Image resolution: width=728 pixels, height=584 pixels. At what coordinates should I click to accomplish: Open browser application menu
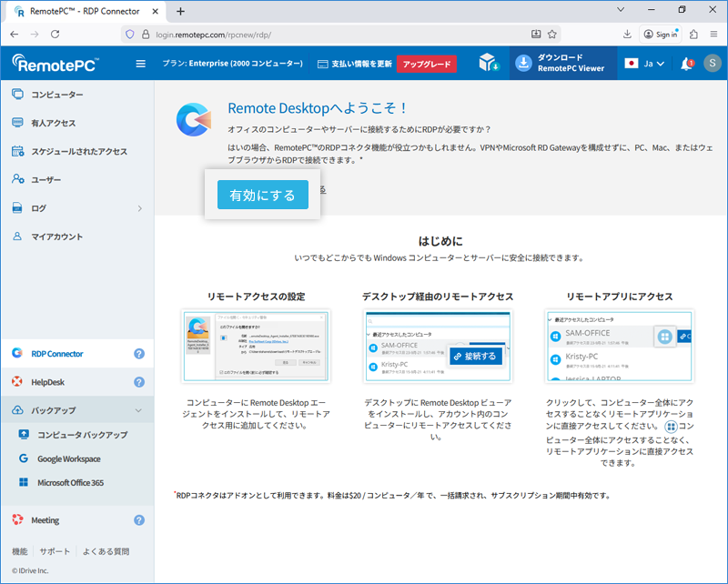click(x=713, y=34)
